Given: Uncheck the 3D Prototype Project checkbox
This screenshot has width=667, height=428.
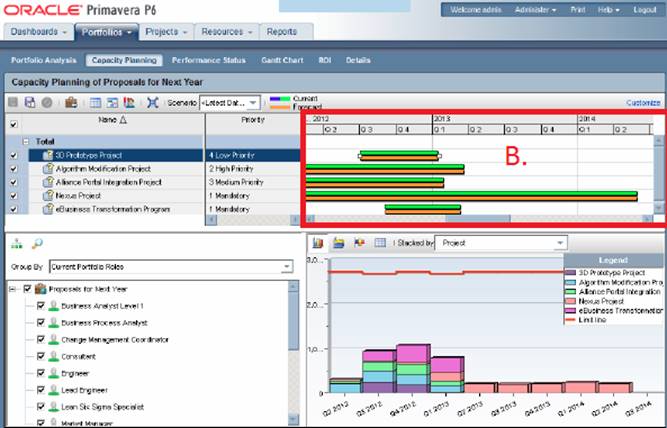Looking at the screenshot, I should click(x=14, y=155).
